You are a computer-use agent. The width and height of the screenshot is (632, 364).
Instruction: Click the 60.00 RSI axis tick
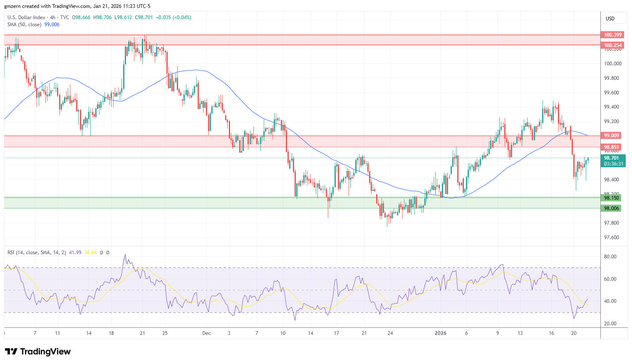pyautogui.click(x=610, y=279)
